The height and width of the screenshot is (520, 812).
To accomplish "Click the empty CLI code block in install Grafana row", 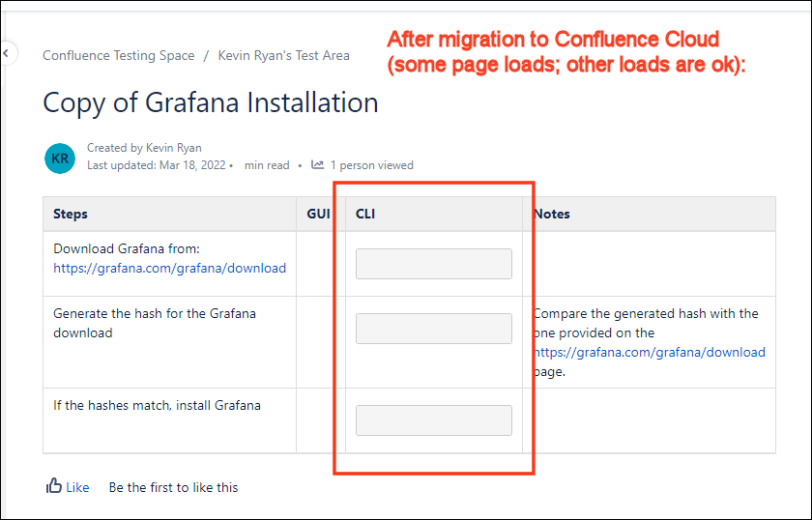I will tap(434, 420).
